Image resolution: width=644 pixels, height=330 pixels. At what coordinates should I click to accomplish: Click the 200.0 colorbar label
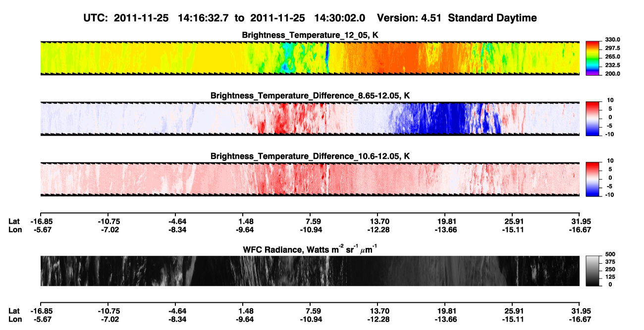coord(613,74)
